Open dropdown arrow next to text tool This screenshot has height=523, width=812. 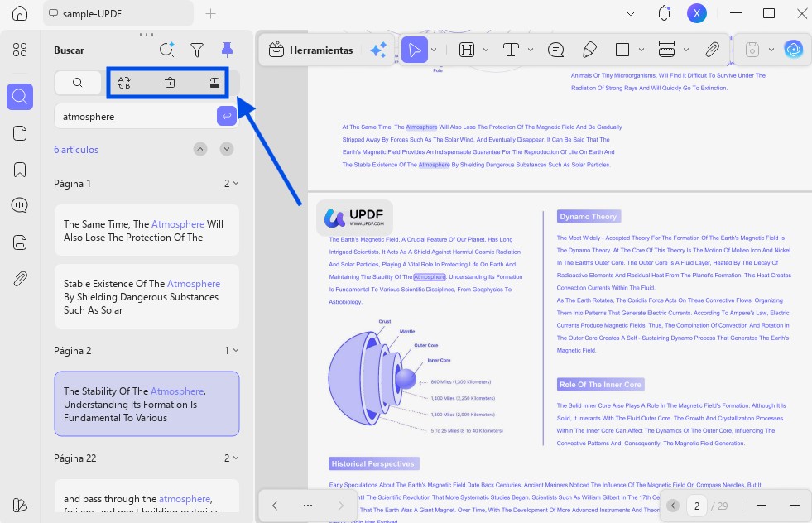[x=531, y=50]
